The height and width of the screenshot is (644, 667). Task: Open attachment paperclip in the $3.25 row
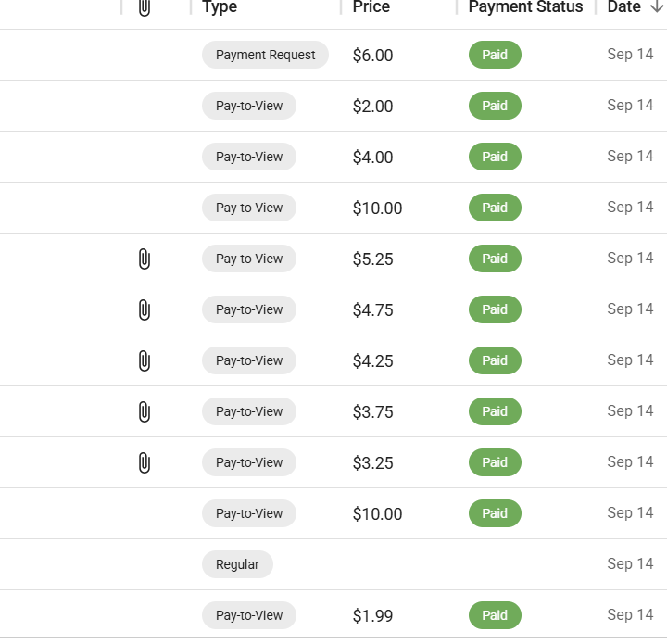pos(145,462)
